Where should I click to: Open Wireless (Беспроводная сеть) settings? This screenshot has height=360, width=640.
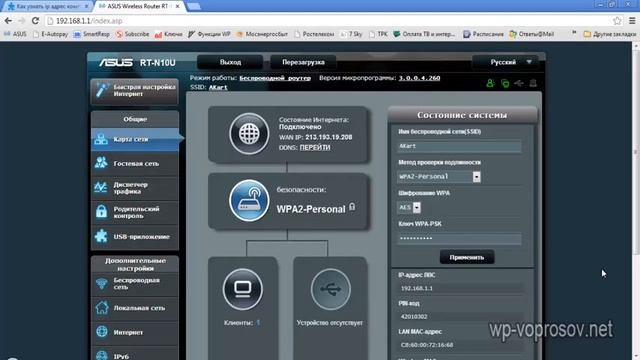[x=135, y=284]
